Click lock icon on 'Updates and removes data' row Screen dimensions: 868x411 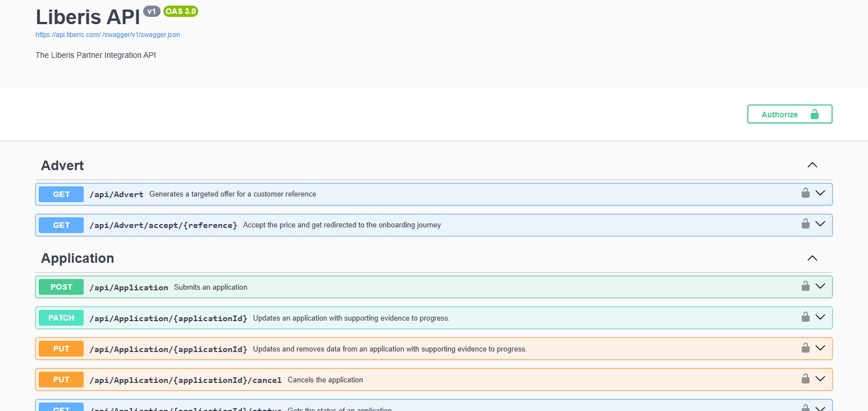(x=805, y=348)
